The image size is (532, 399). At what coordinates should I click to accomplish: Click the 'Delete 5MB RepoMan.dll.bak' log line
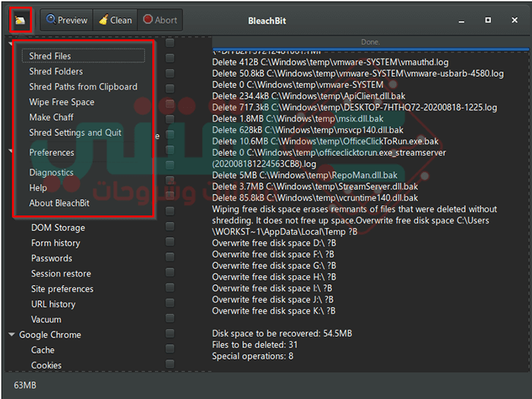pyautogui.click(x=305, y=176)
